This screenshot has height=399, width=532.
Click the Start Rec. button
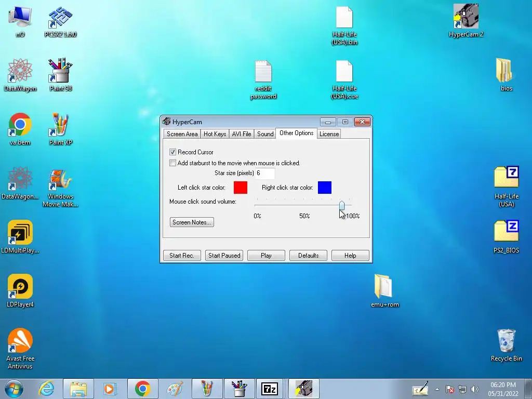click(x=182, y=256)
